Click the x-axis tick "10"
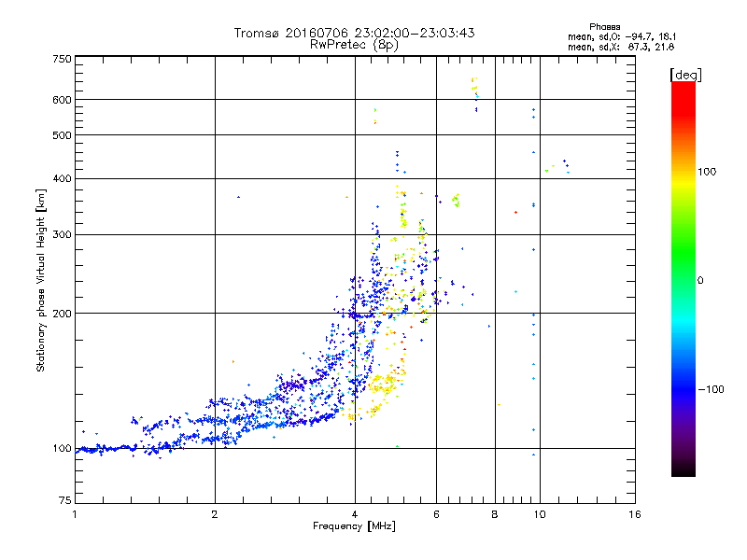This screenshot has height=560, width=747. (540, 514)
